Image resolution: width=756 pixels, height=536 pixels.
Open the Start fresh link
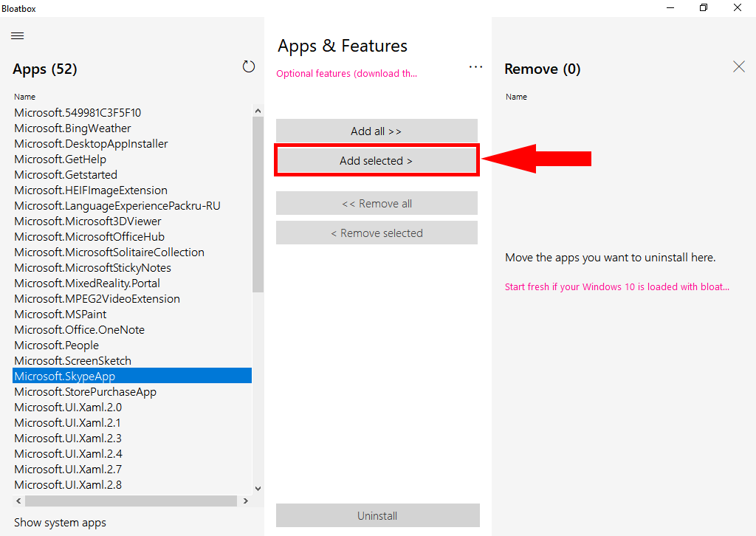(x=616, y=286)
